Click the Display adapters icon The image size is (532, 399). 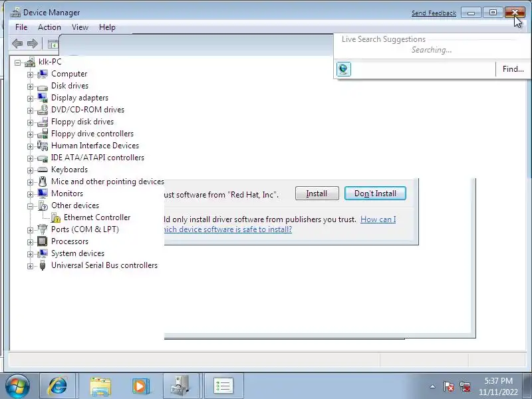[x=43, y=98]
